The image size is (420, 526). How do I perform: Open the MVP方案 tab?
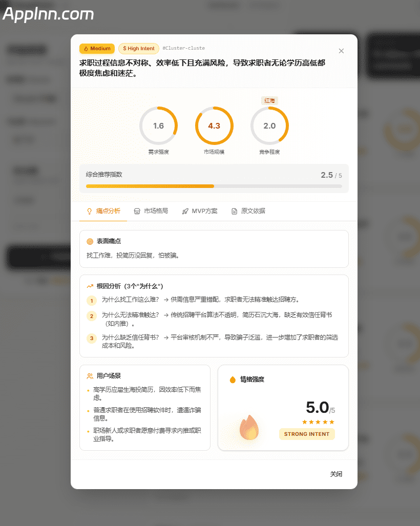pyautogui.click(x=200, y=211)
